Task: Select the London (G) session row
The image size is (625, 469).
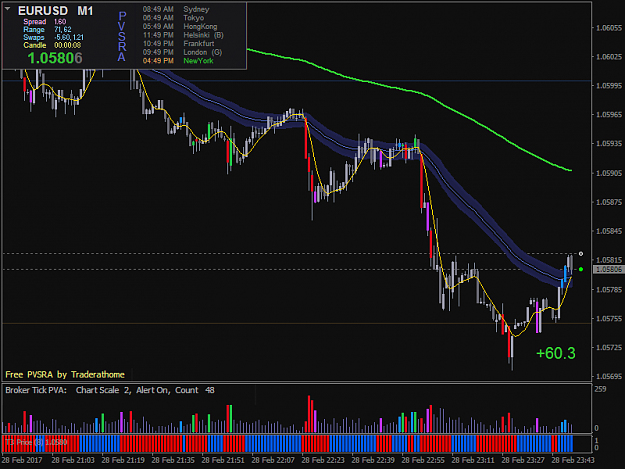Action: pyautogui.click(x=182, y=52)
